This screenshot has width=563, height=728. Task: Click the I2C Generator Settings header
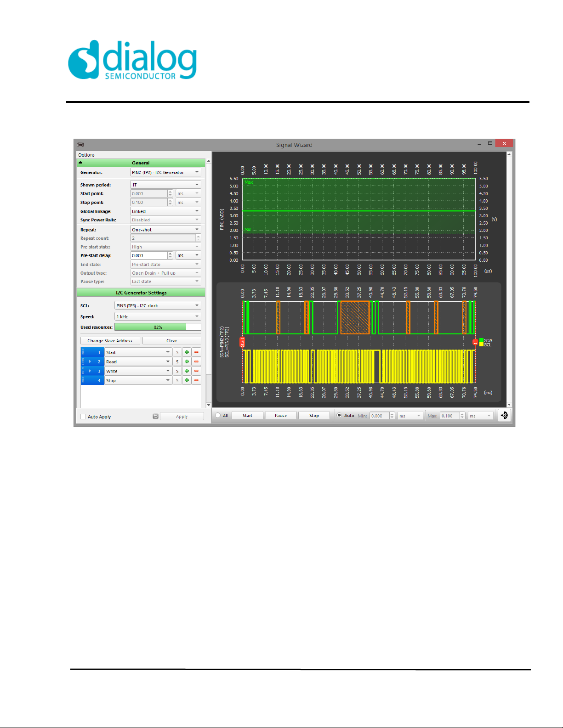141,293
